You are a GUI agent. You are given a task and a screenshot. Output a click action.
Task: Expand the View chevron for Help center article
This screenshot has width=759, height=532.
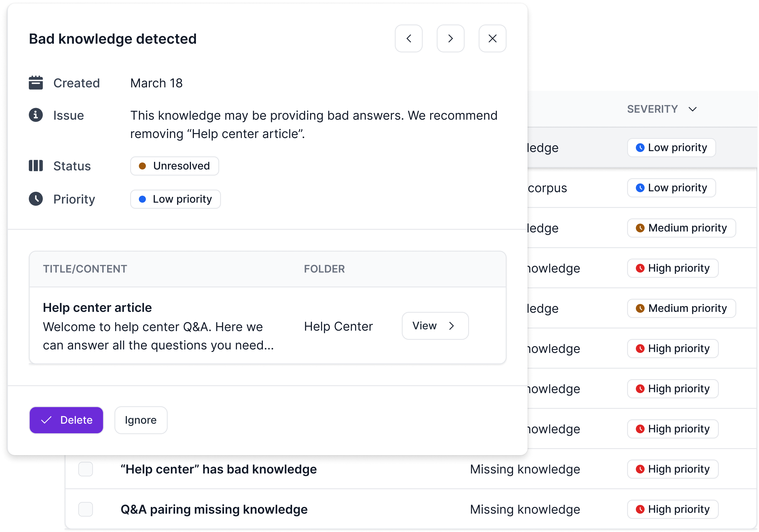pyautogui.click(x=452, y=326)
